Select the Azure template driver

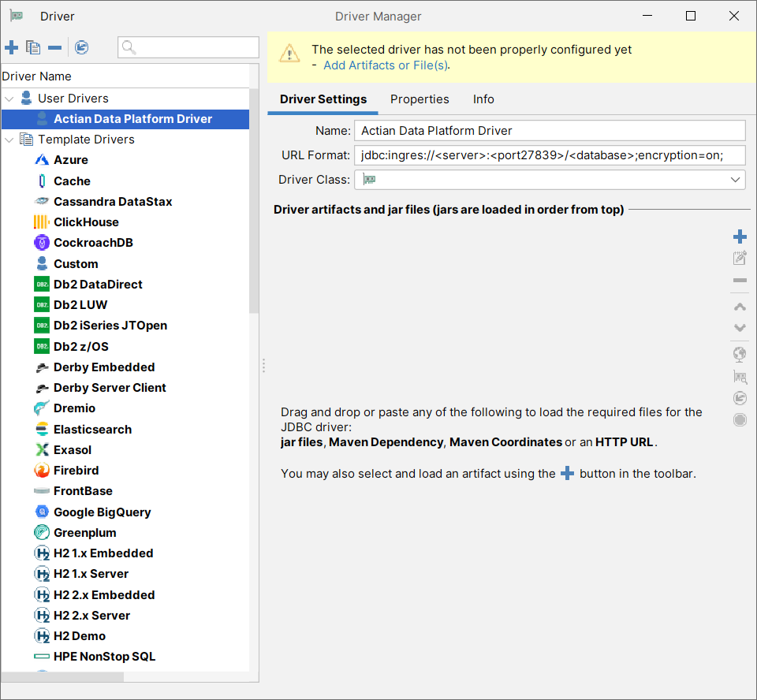(70, 160)
